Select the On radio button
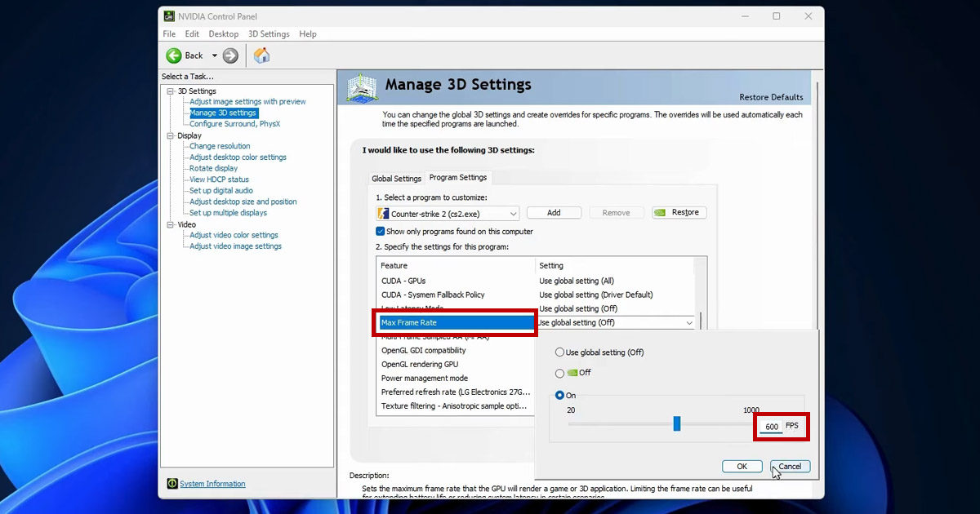The width and height of the screenshot is (980, 514). [x=559, y=396]
